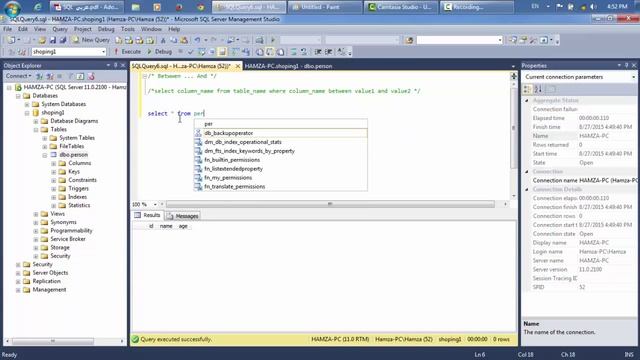Viewport: 640px width, 360px height.
Task: Open Camtasia Studio from the taskbar
Action: click(401, 7)
